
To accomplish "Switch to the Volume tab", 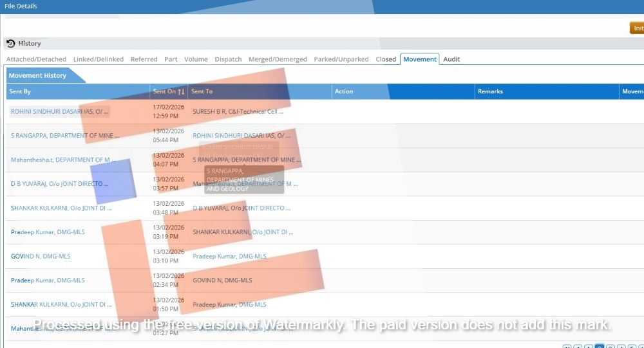I will [196, 59].
